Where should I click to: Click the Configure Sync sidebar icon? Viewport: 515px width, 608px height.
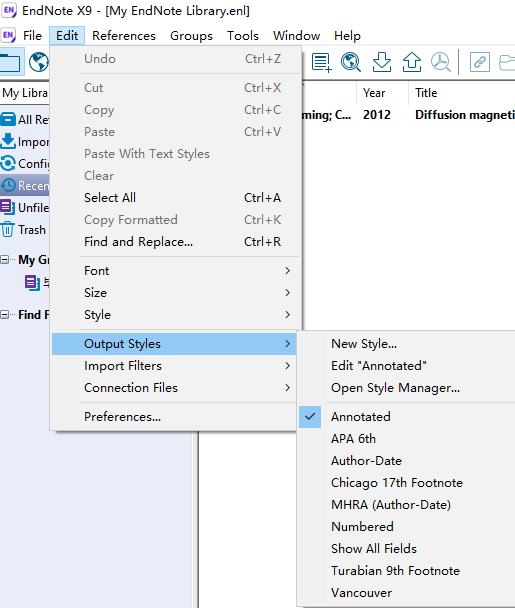(8, 163)
